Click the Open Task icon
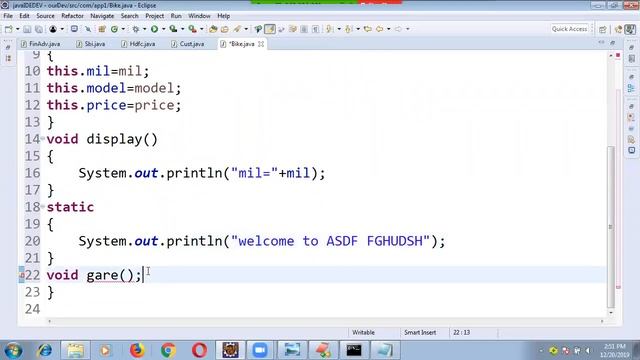 pyautogui.click(x=224, y=29)
